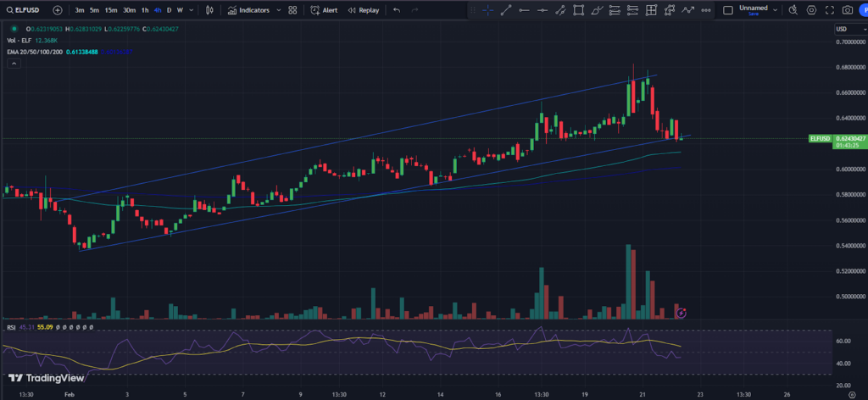Click the compare or add symbol plus icon

58,10
